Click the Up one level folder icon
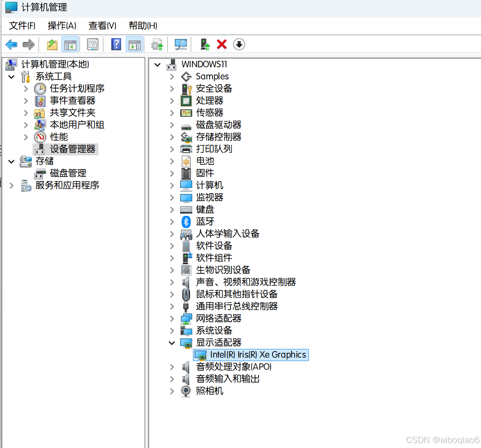 click(52, 45)
